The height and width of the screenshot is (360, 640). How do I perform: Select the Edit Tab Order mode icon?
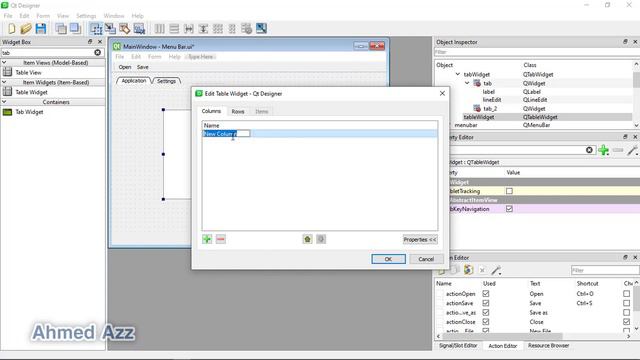coord(139,29)
